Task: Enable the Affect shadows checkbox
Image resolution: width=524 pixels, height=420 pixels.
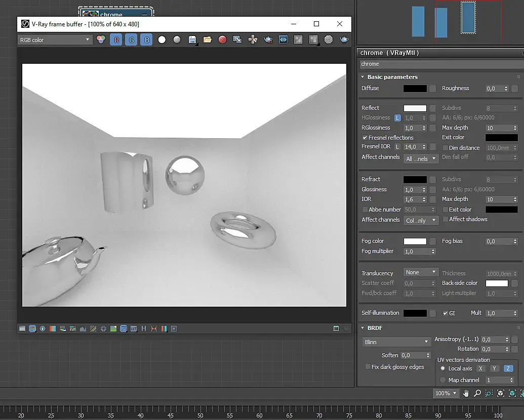Action: point(446,219)
